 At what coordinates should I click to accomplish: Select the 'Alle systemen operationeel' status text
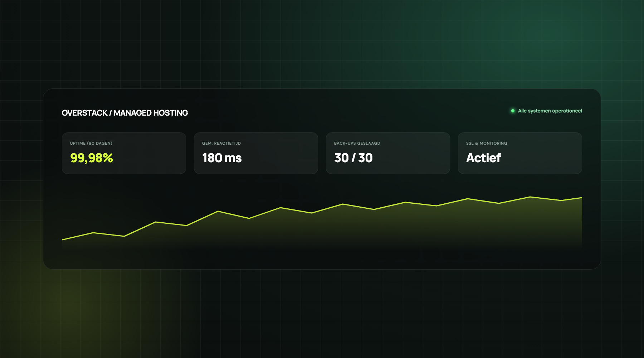pyautogui.click(x=550, y=111)
